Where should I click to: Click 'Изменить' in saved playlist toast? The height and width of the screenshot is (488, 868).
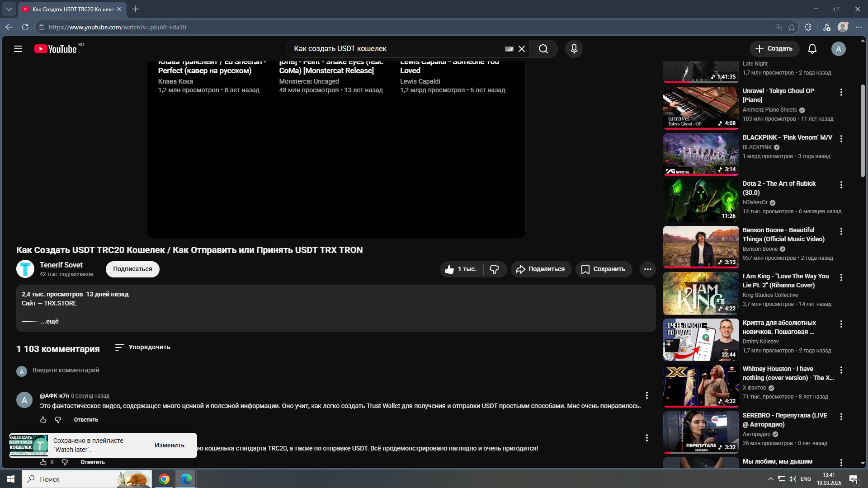(x=170, y=445)
